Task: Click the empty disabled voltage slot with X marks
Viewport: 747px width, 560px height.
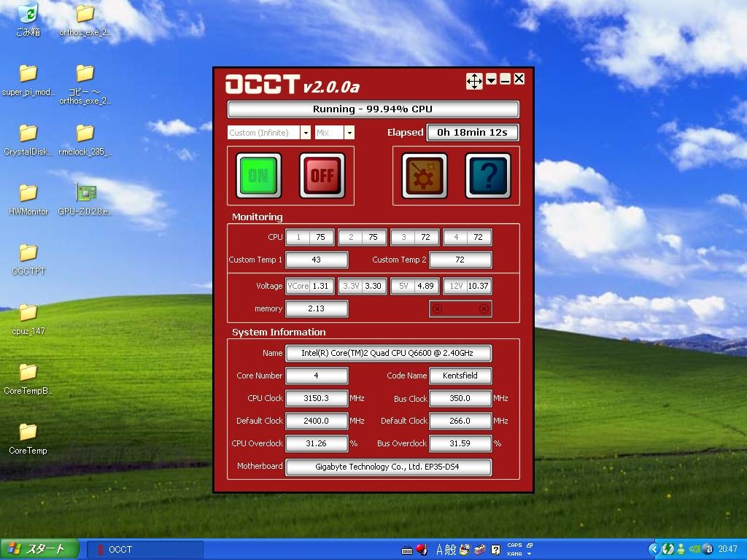Action: point(460,308)
